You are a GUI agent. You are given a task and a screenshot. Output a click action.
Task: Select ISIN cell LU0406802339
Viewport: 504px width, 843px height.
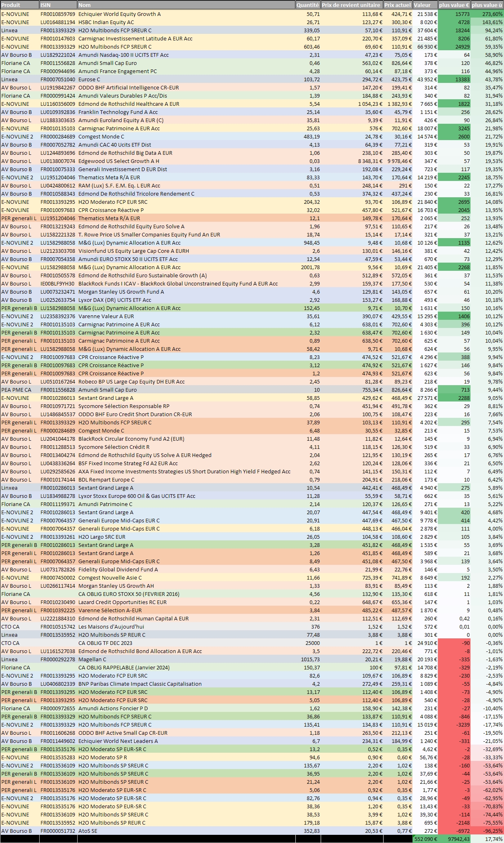[58, 684]
